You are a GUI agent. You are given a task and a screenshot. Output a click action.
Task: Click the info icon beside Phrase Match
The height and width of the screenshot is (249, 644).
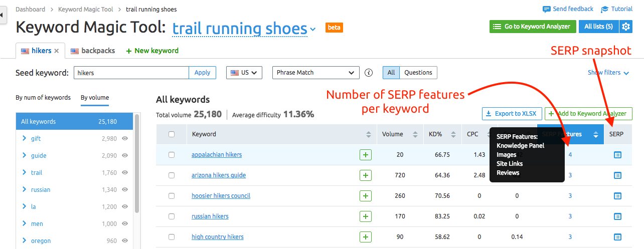(369, 73)
